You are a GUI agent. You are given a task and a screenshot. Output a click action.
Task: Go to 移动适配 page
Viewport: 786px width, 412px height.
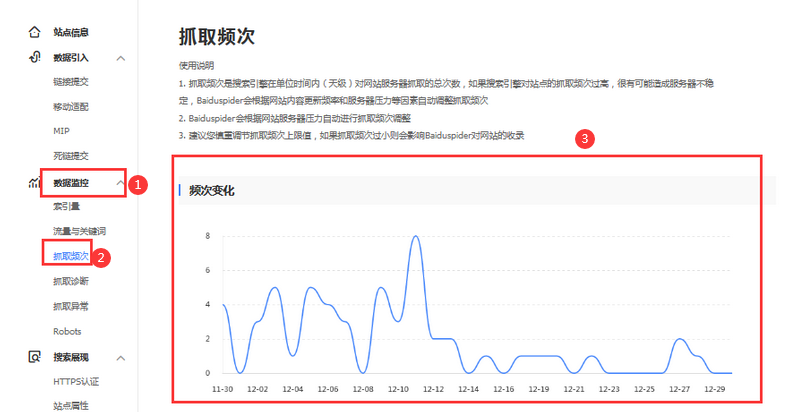coord(71,106)
